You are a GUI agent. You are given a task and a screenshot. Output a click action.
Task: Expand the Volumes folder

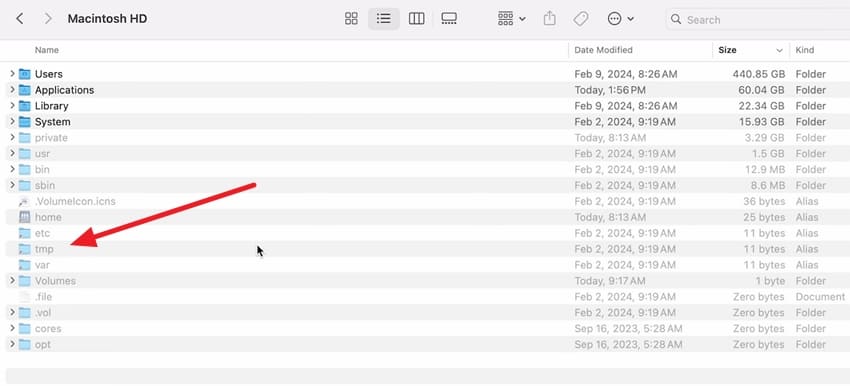[12, 280]
